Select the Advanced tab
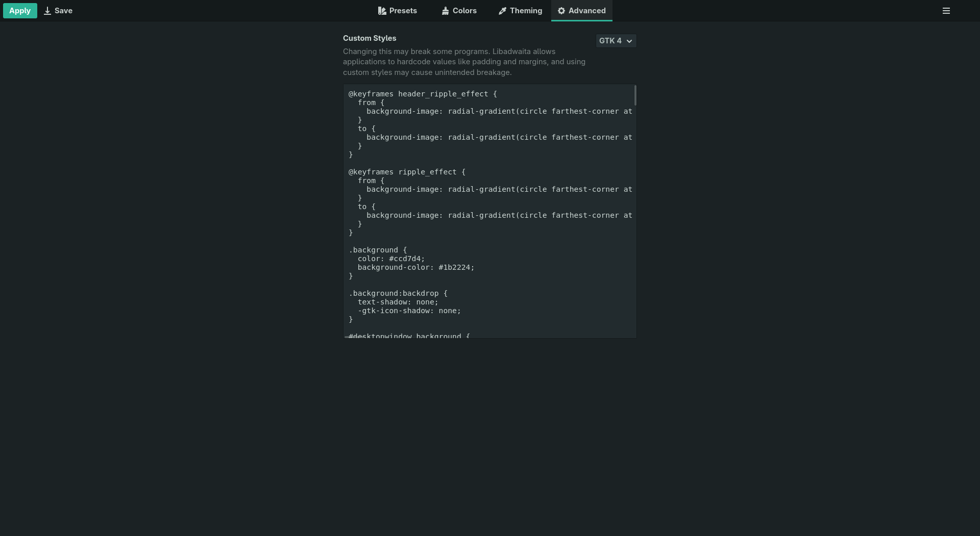The height and width of the screenshot is (536, 980). (582, 11)
